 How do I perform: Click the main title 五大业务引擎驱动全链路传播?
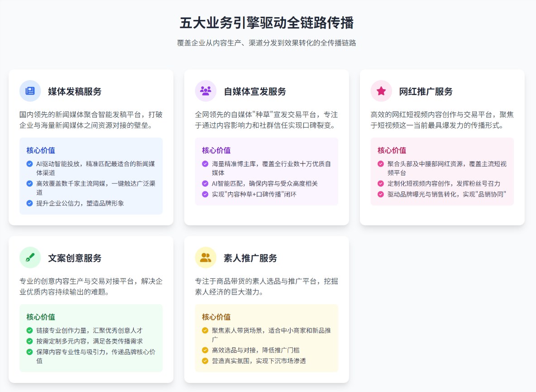click(267, 23)
